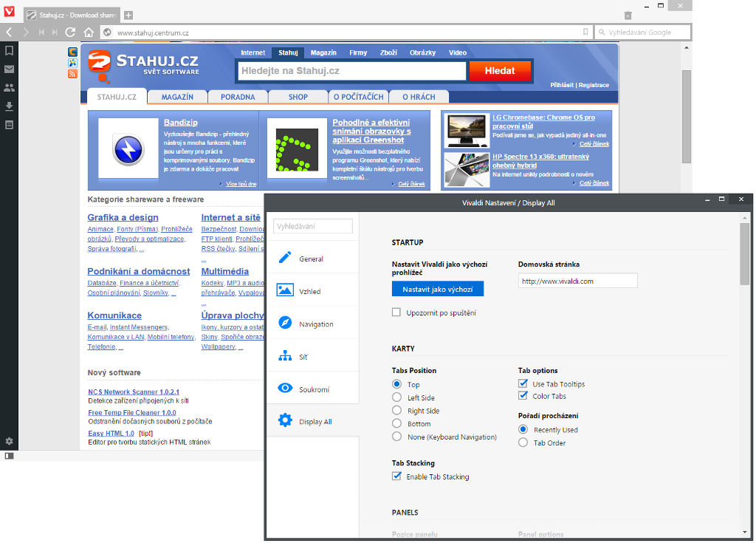The height and width of the screenshot is (543, 756).
Task: Open a new tab with the plus icon
Action: (128, 15)
